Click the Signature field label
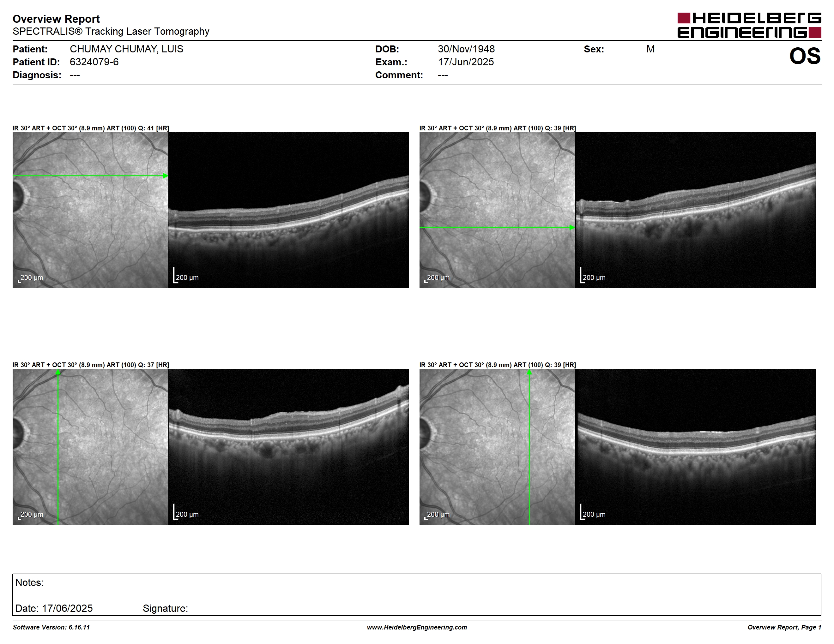This screenshot has width=834, height=644. [165, 609]
